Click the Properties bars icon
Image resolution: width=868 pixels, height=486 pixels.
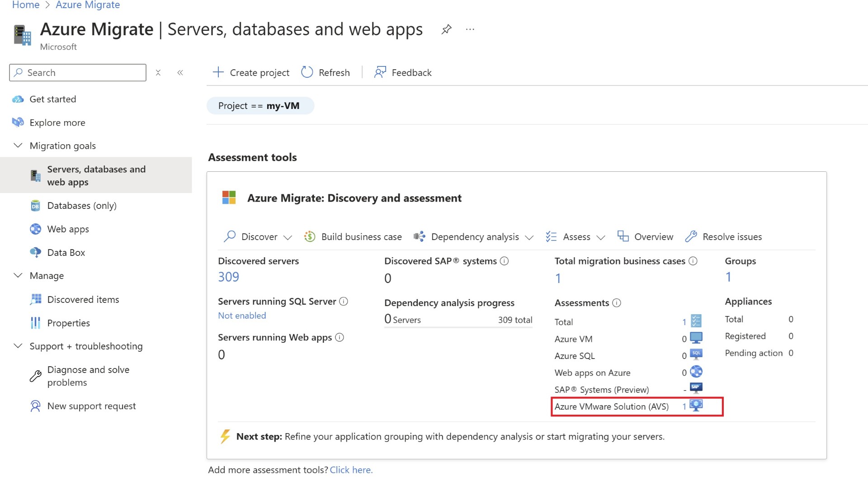point(36,323)
